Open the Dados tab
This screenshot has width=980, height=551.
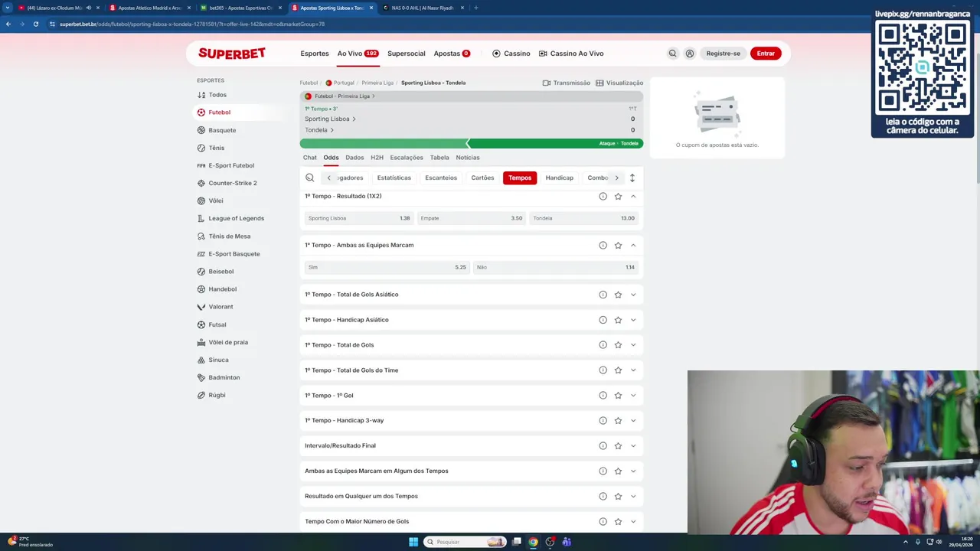point(354,158)
